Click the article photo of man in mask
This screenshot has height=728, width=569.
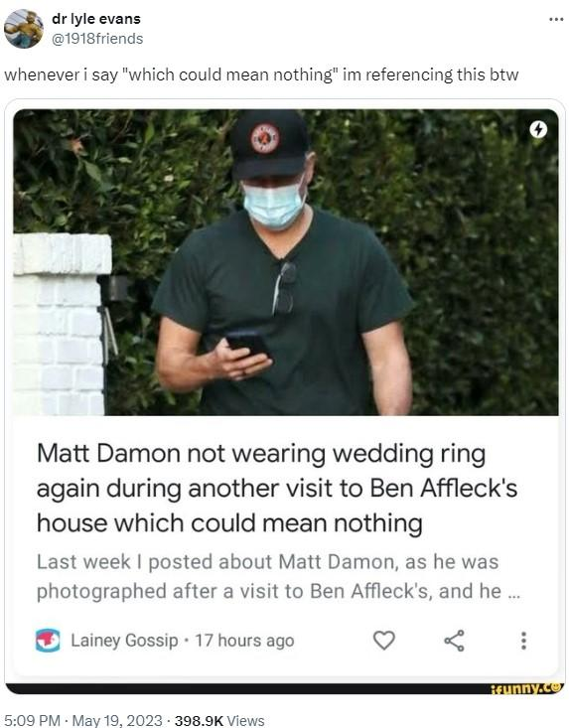pos(286,262)
